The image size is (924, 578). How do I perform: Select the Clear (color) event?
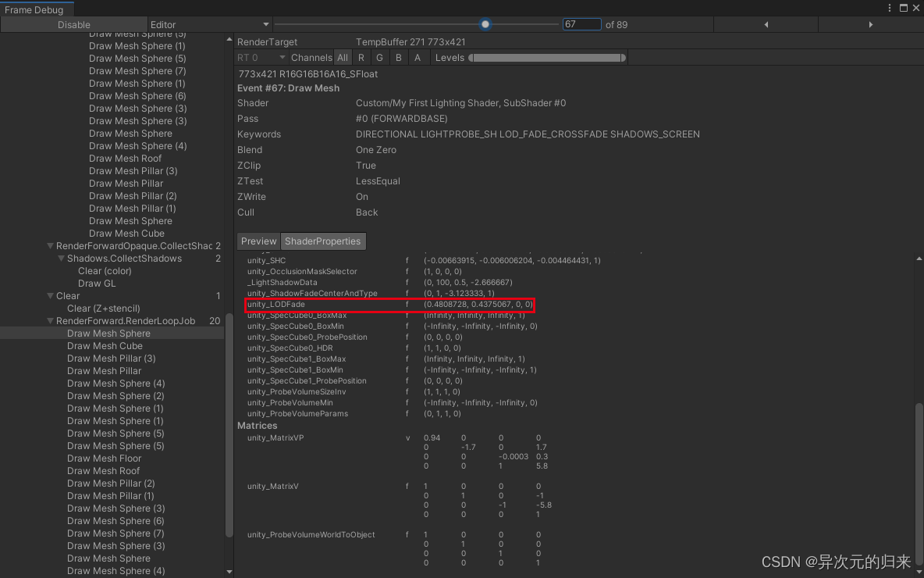pyautogui.click(x=105, y=271)
